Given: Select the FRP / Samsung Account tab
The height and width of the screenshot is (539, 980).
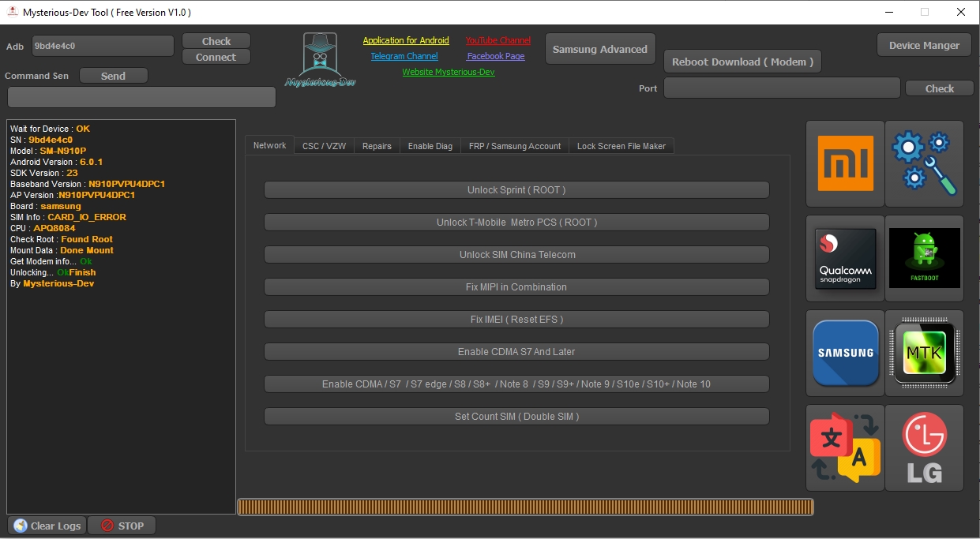Looking at the screenshot, I should (515, 146).
